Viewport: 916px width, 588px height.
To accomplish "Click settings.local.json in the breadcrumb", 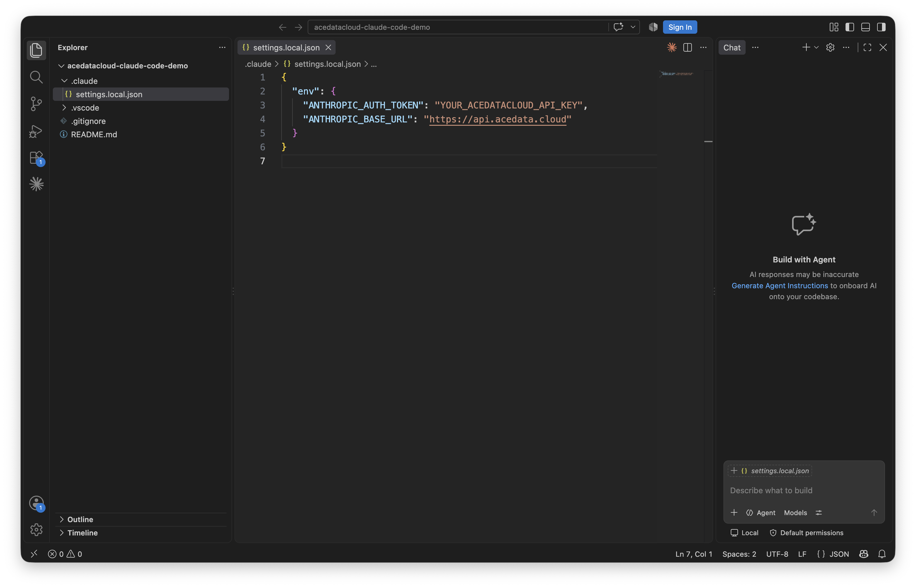I will tap(327, 64).
